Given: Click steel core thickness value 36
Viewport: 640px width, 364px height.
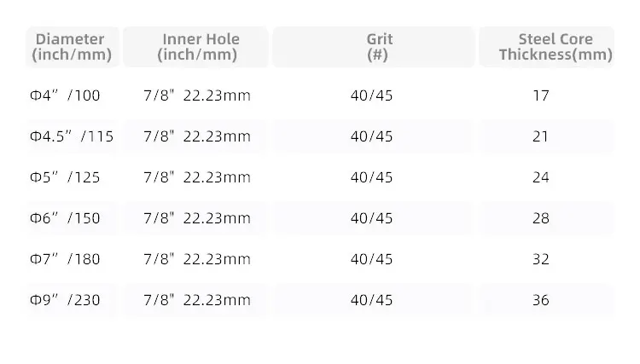Looking at the screenshot, I should [x=541, y=300].
